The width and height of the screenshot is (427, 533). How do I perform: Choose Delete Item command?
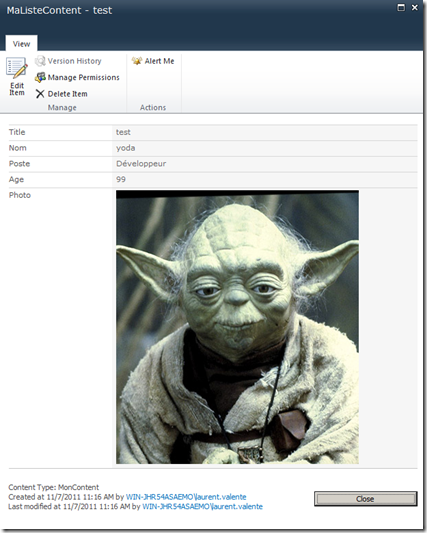(68, 94)
